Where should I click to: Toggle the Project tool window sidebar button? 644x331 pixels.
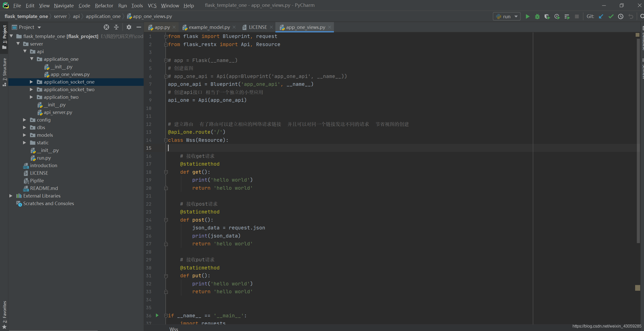click(x=4, y=37)
